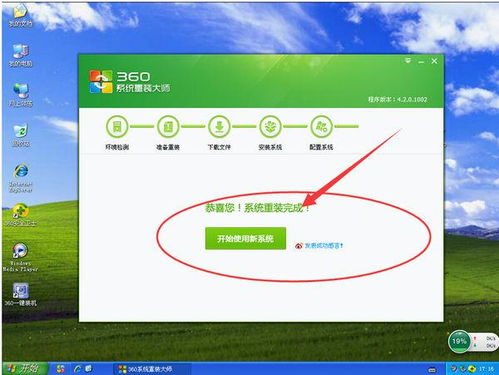Image resolution: width=499 pixels, height=375 pixels.
Task: Click the download files step icon (下载文件)
Action: tap(219, 127)
